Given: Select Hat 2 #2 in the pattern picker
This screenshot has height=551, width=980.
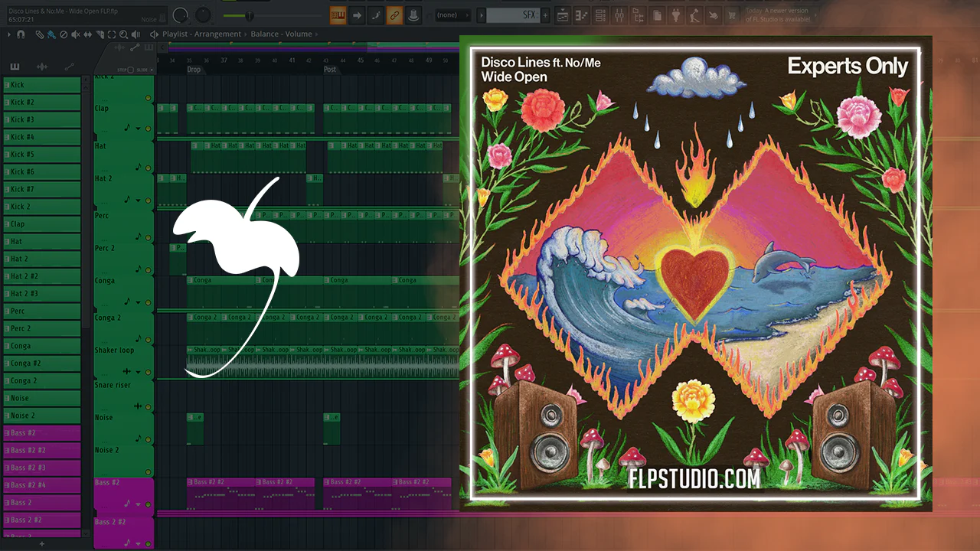Looking at the screenshot, I should (42, 276).
